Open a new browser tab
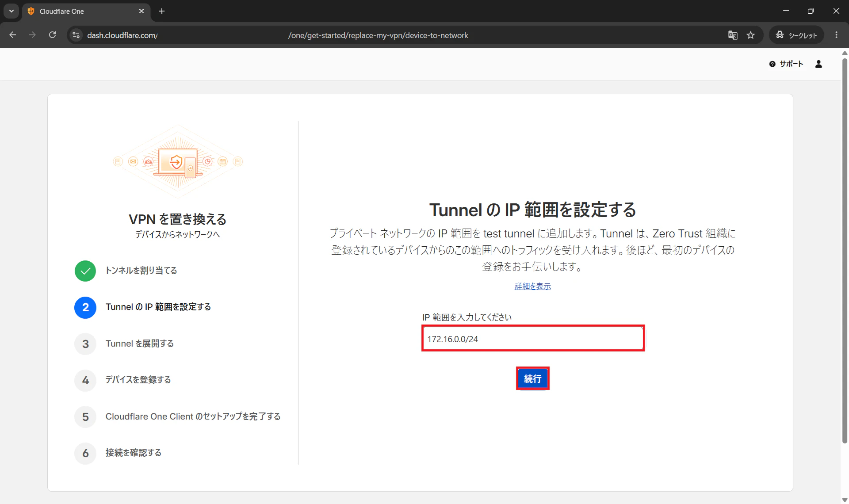The image size is (849, 504). (162, 11)
